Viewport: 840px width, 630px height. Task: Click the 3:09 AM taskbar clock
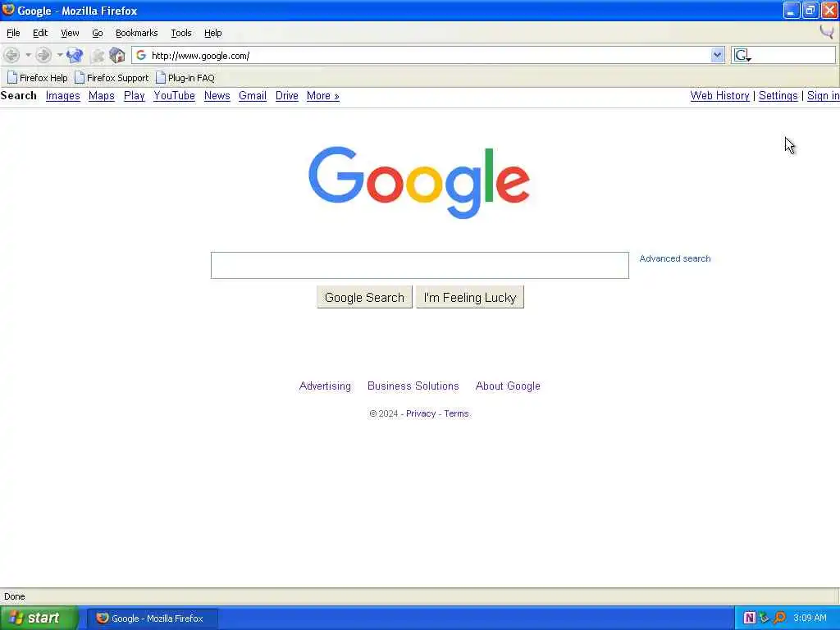[x=810, y=618]
